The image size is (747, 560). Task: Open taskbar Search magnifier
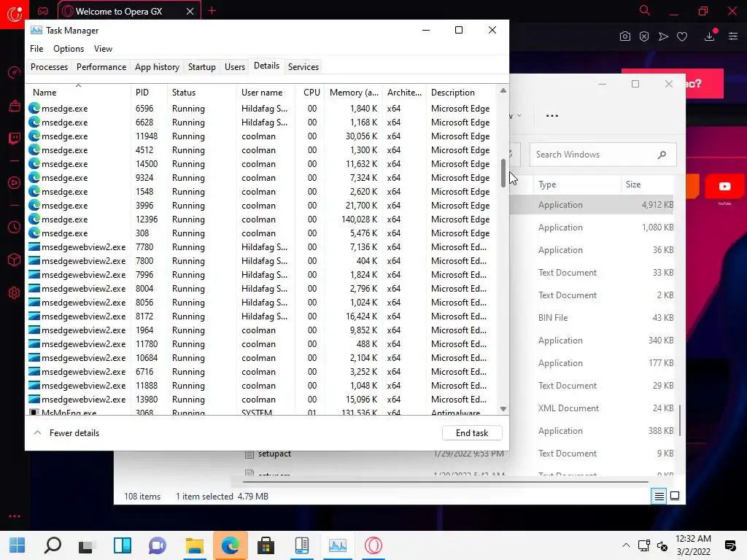click(53, 545)
